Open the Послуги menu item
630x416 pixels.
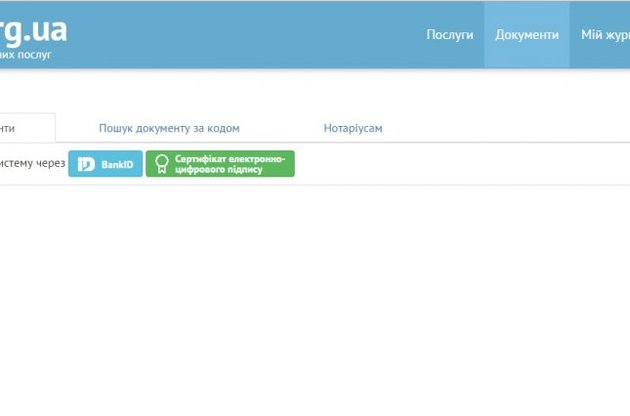pyautogui.click(x=449, y=34)
